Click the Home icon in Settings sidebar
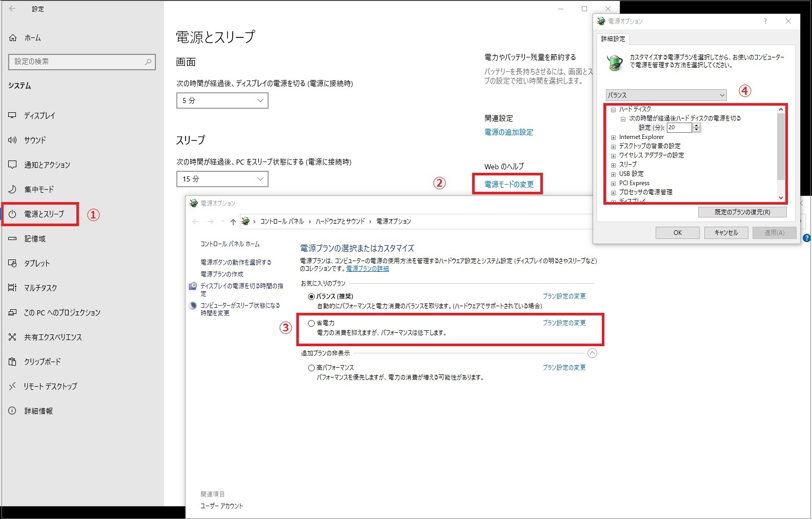 pyautogui.click(x=13, y=38)
